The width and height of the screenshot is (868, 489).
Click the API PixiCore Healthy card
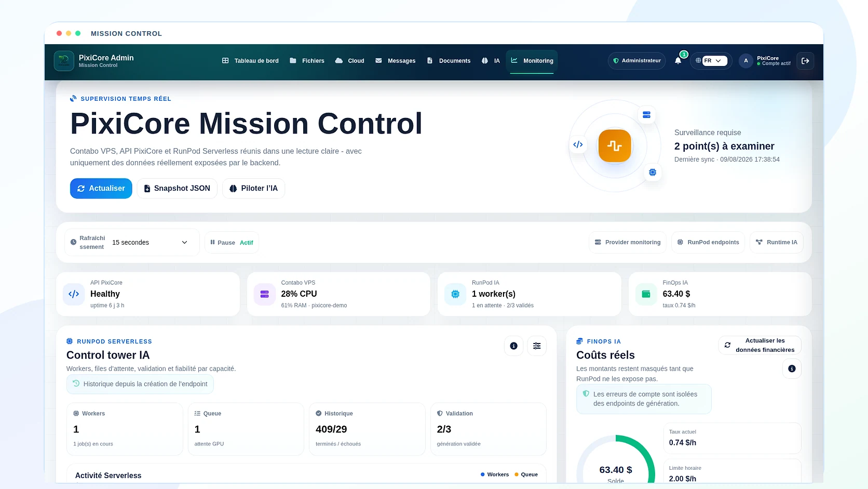click(148, 294)
